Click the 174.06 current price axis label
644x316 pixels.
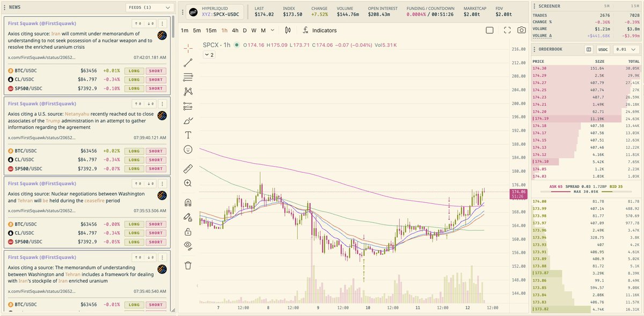pos(518,194)
